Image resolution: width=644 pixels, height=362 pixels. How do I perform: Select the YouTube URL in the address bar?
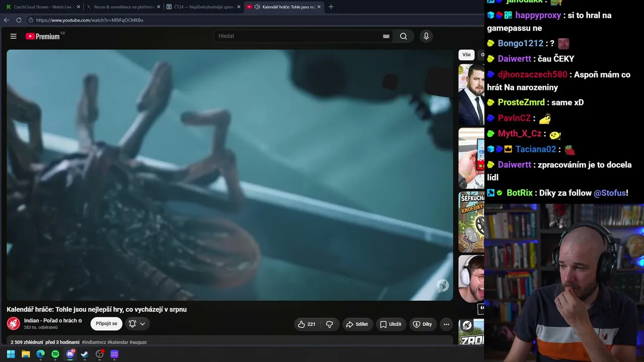pos(90,20)
